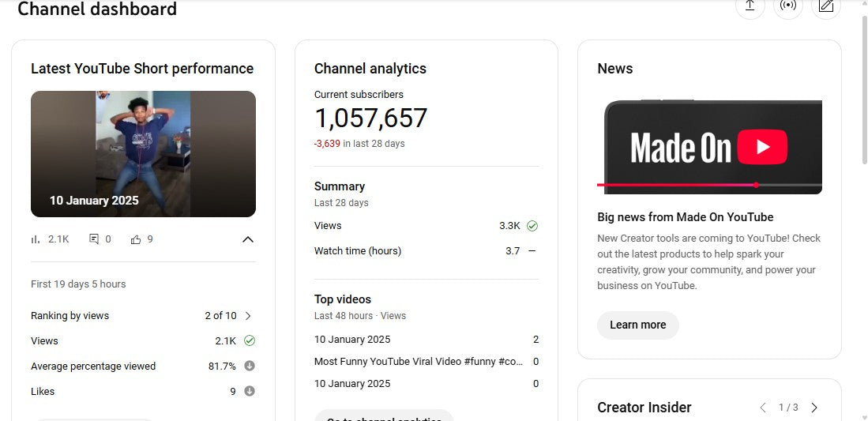This screenshot has width=868, height=421.
Task: Collapse the latest Short performance details
Action: tap(247, 239)
